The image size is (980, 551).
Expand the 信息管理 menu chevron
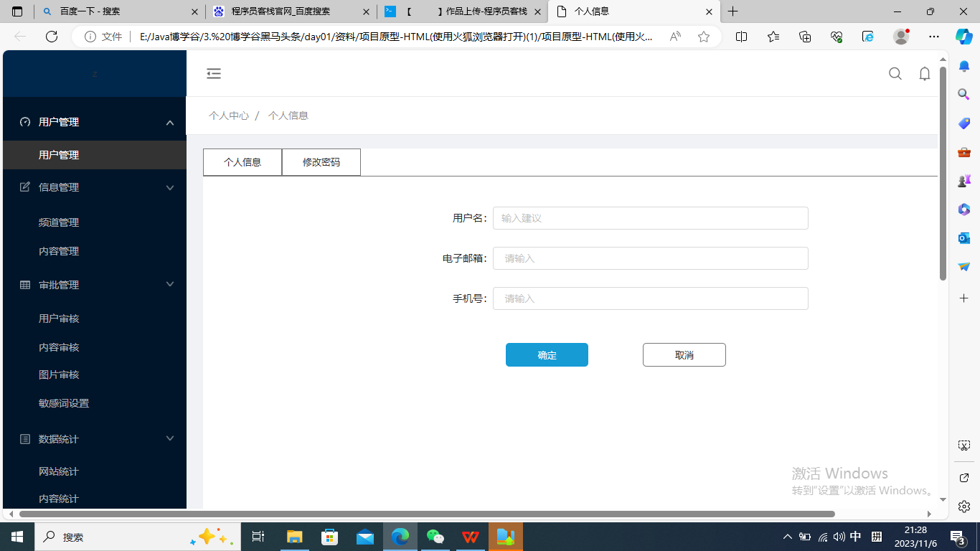(170, 188)
